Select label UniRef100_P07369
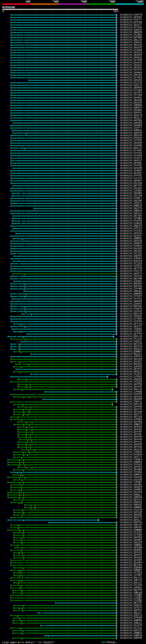Screen dimensions: 146x644 click(x=131, y=95)
